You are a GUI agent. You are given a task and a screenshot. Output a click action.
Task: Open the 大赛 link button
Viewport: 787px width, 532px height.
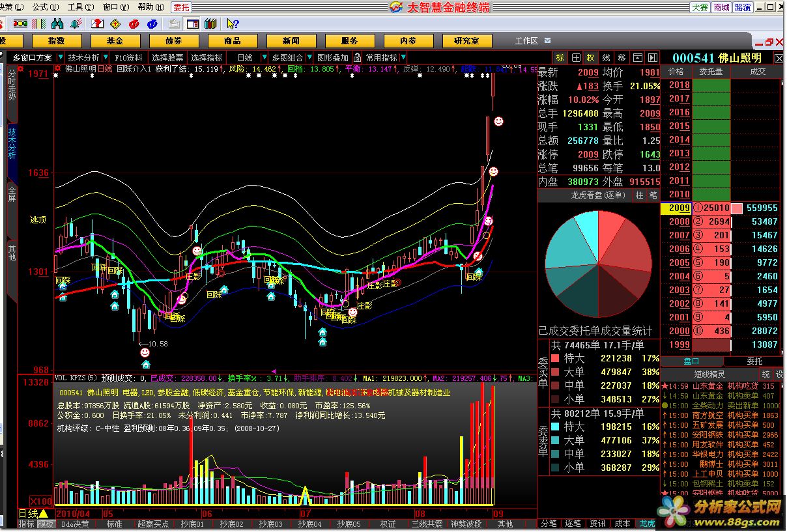[x=700, y=7]
